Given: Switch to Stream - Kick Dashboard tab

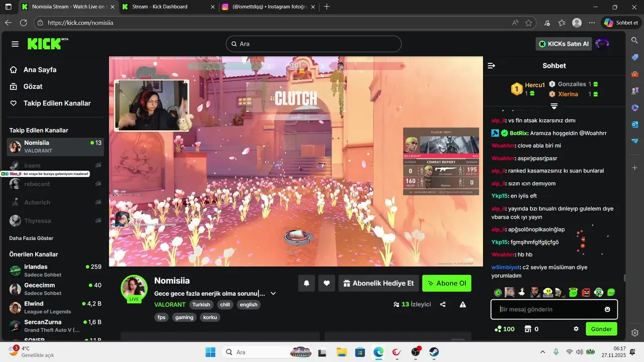Looking at the screenshot, I should coord(168,7).
